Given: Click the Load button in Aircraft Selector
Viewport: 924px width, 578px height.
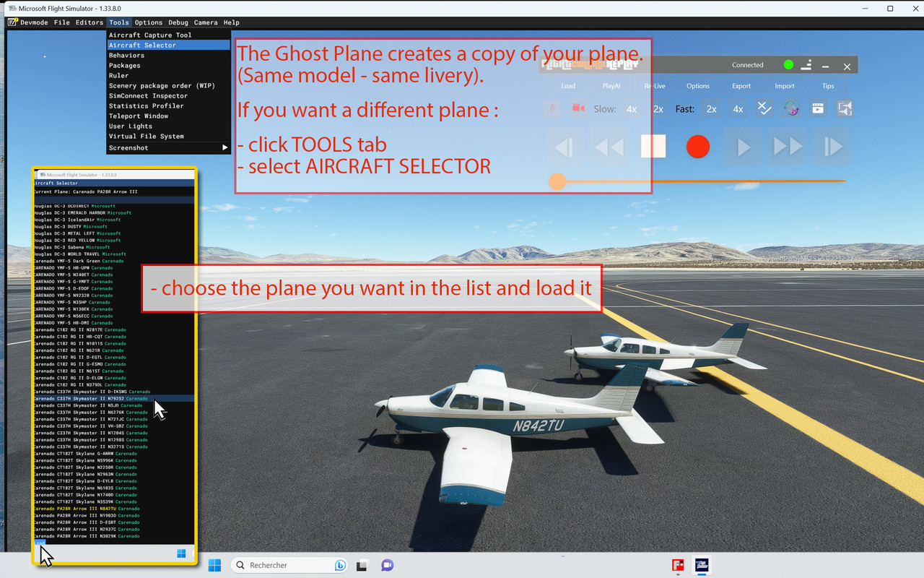Looking at the screenshot, I should pyautogui.click(x=40, y=542).
